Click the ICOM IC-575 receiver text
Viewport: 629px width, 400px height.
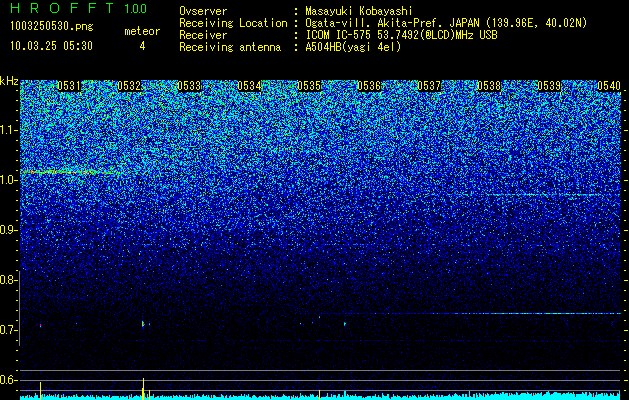click(401, 35)
